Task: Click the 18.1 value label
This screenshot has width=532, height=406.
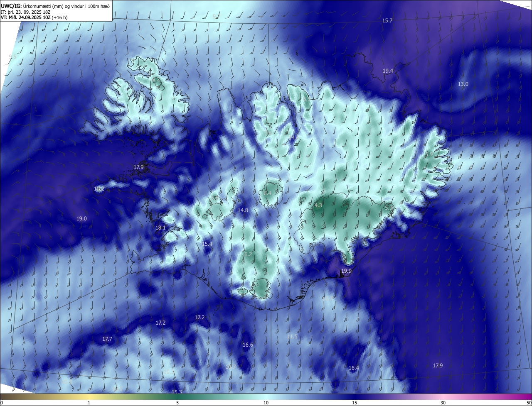Action: (160, 227)
